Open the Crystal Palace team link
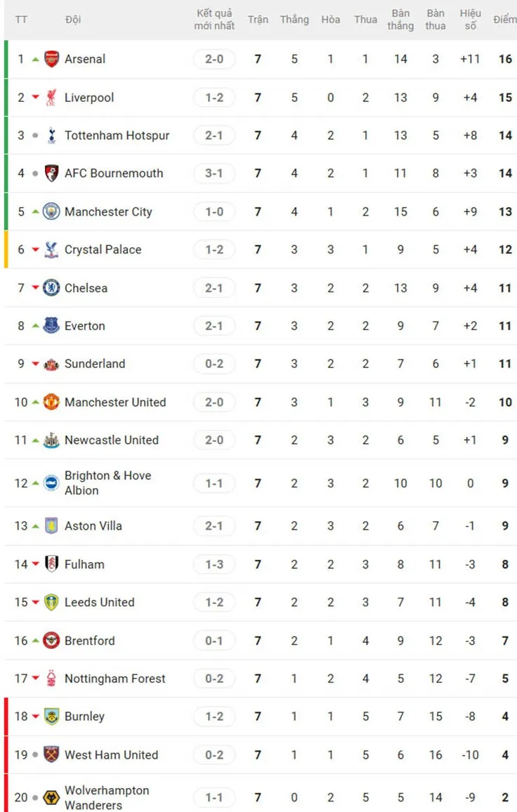The width and height of the screenshot is (517, 812). (103, 249)
